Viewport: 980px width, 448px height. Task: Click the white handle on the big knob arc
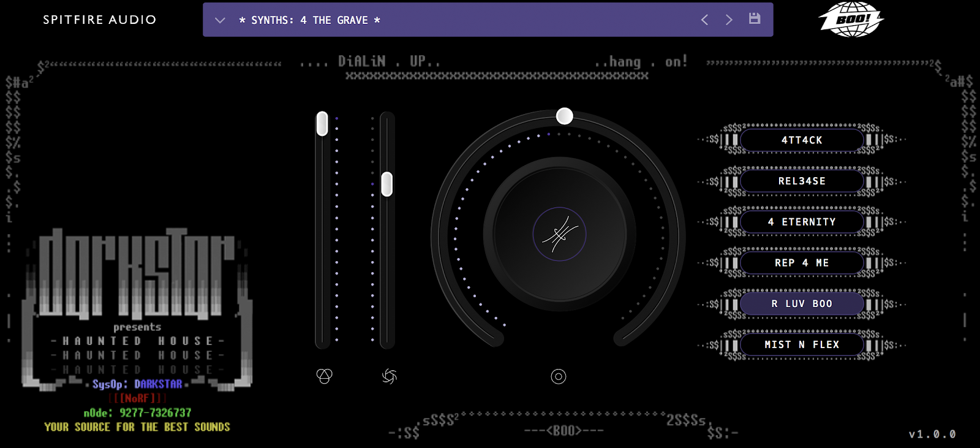click(x=564, y=116)
